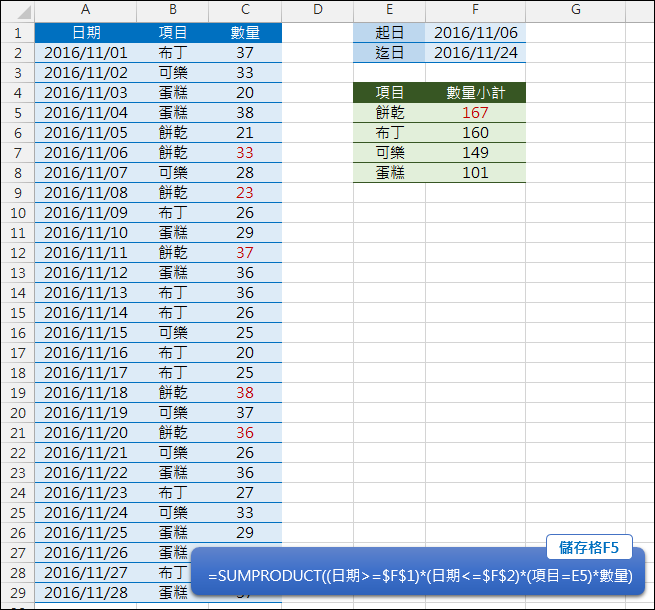655x610 pixels.
Task: Select column A header
Action: tap(86, 10)
